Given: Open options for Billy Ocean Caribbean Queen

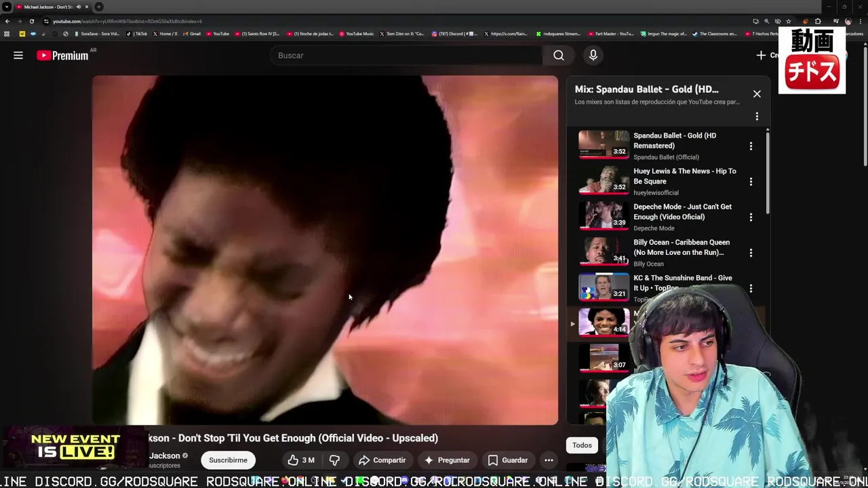Looking at the screenshot, I should coord(751,253).
